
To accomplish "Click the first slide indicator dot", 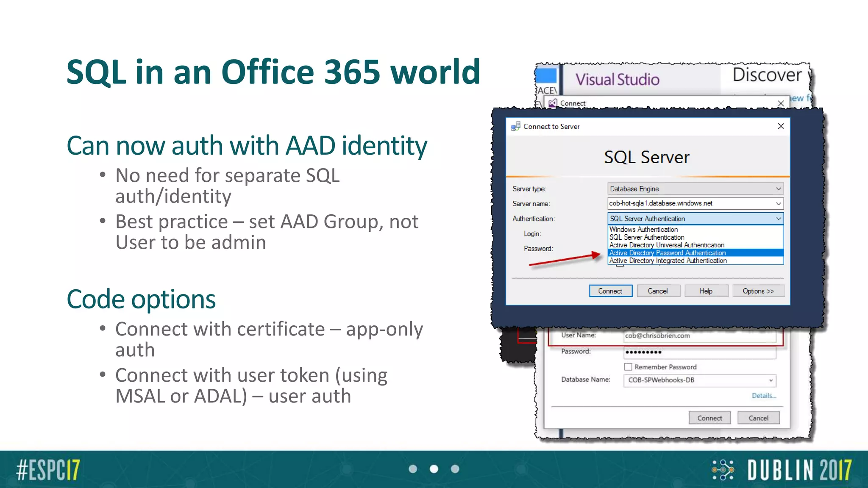I will (x=413, y=469).
